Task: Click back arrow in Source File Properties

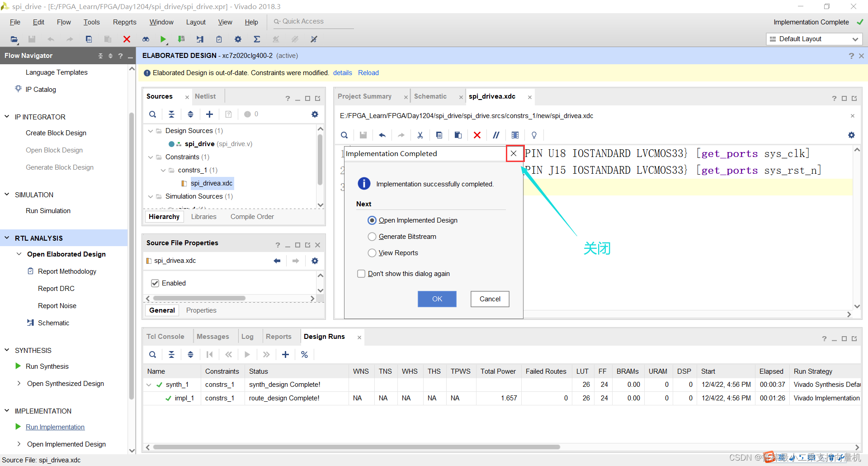Action: point(277,261)
